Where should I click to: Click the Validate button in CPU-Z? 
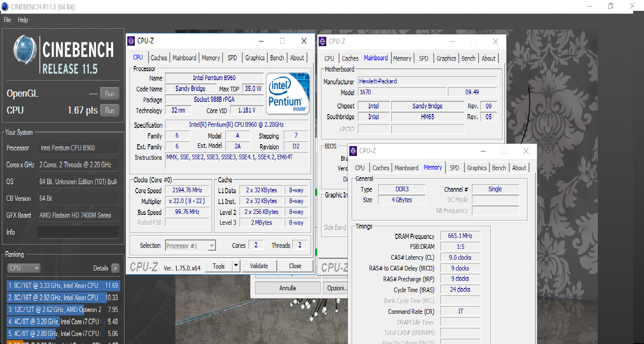point(259,266)
